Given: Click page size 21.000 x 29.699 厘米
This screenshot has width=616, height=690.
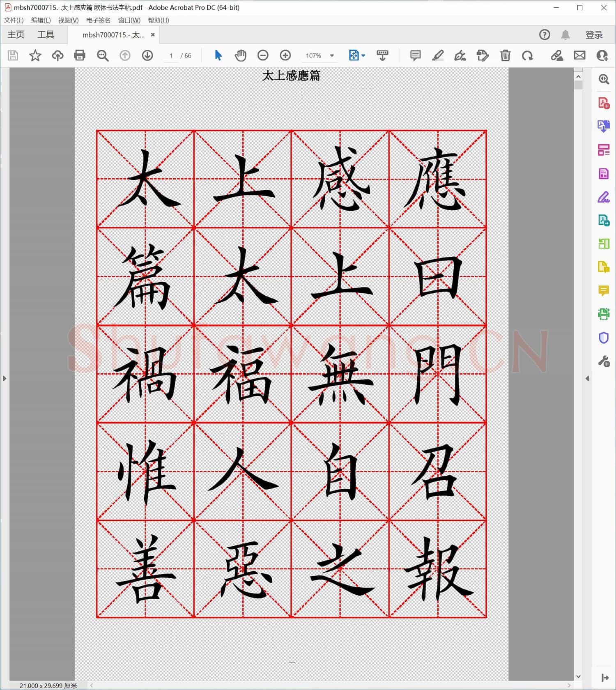Looking at the screenshot, I should click(x=48, y=685).
